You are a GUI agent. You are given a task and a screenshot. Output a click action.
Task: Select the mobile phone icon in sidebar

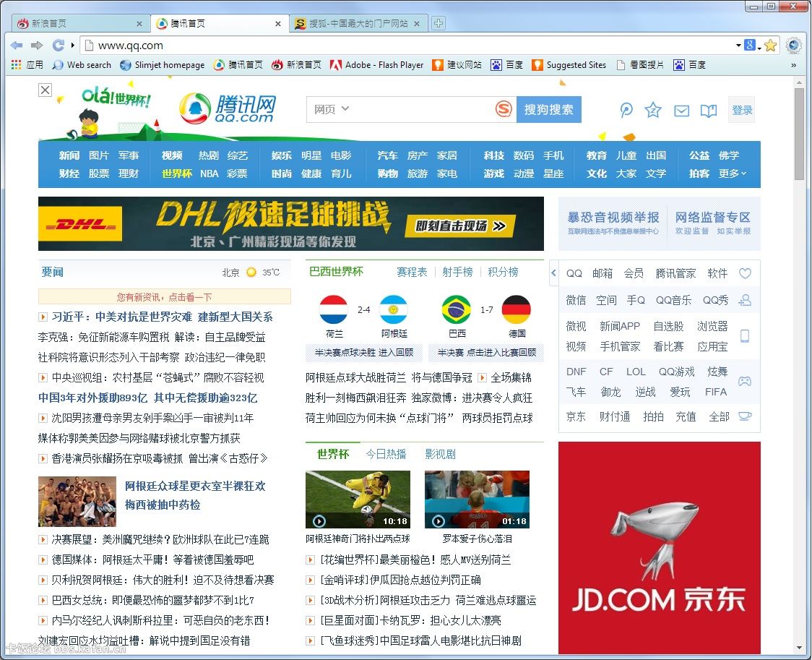pos(746,336)
